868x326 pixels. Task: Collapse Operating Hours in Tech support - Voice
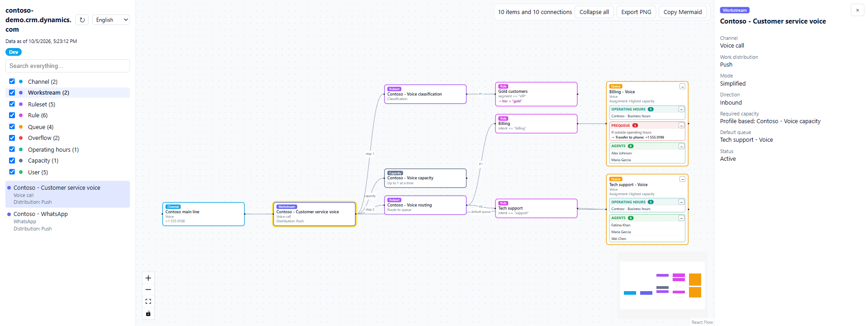click(681, 202)
